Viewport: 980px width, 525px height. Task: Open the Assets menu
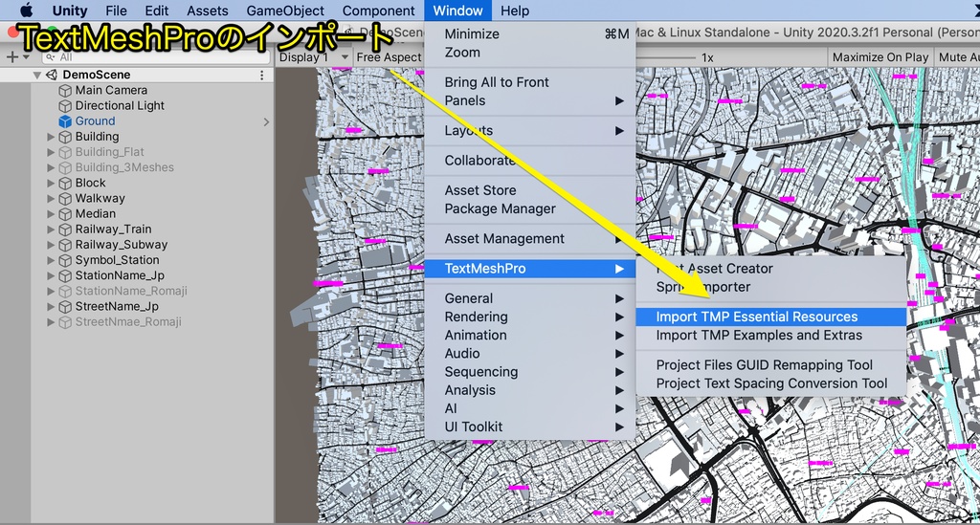coord(208,11)
